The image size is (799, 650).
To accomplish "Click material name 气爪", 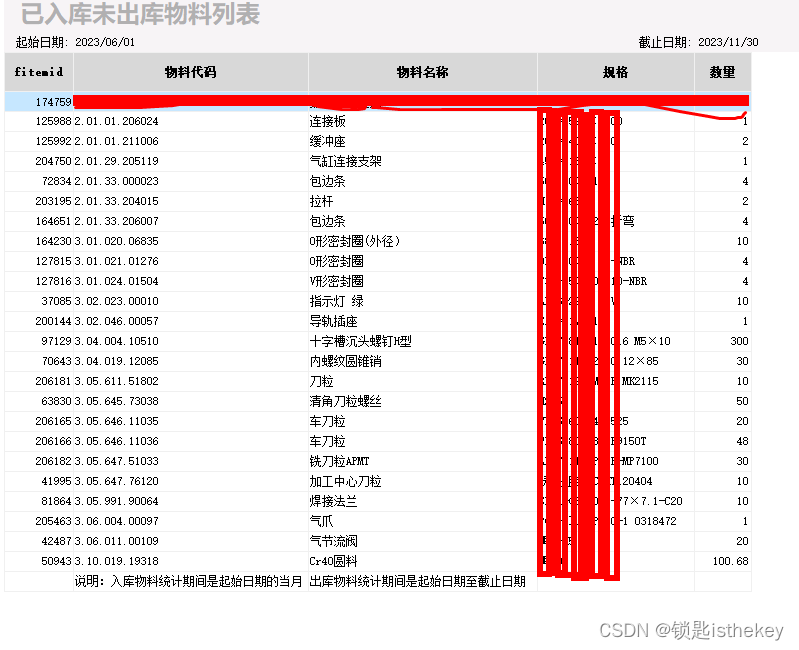I will point(322,521).
